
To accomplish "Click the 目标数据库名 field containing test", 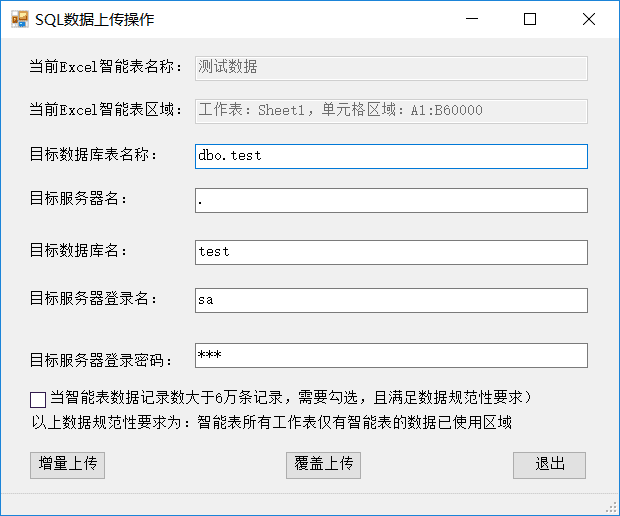I will click(391, 252).
